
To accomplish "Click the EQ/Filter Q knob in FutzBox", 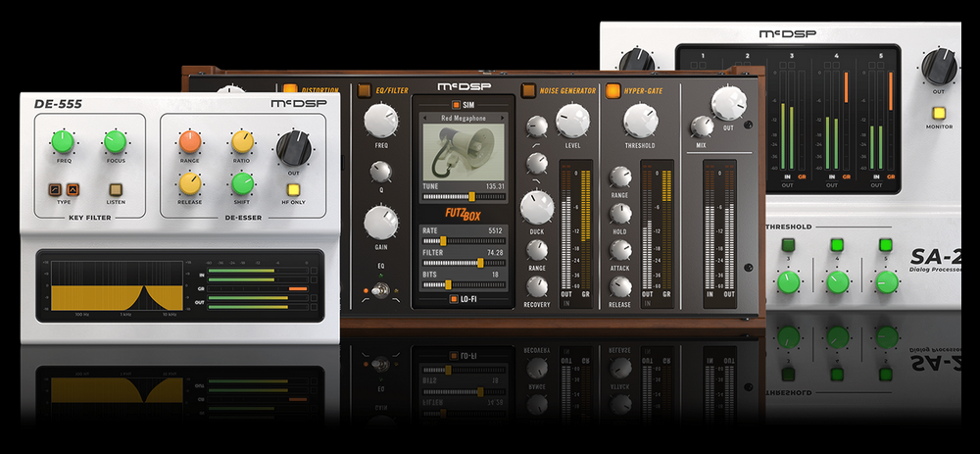I will pos(380,172).
